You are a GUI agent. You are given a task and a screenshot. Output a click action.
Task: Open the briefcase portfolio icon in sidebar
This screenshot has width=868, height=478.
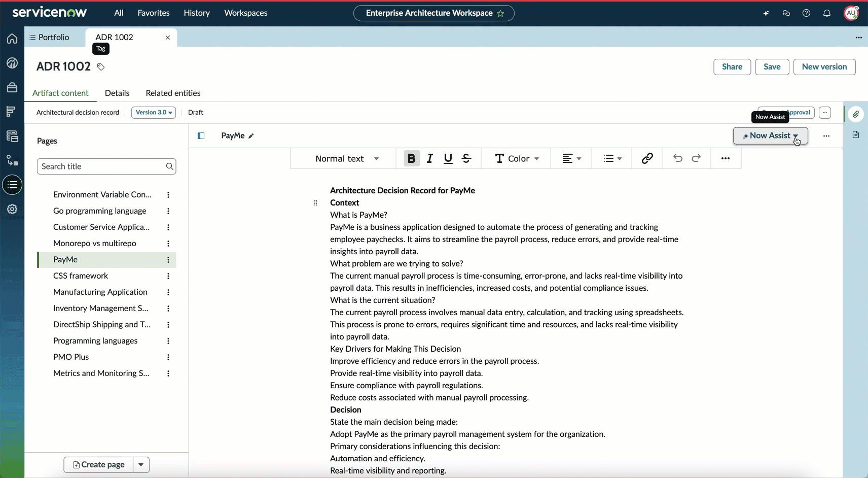tap(12, 87)
